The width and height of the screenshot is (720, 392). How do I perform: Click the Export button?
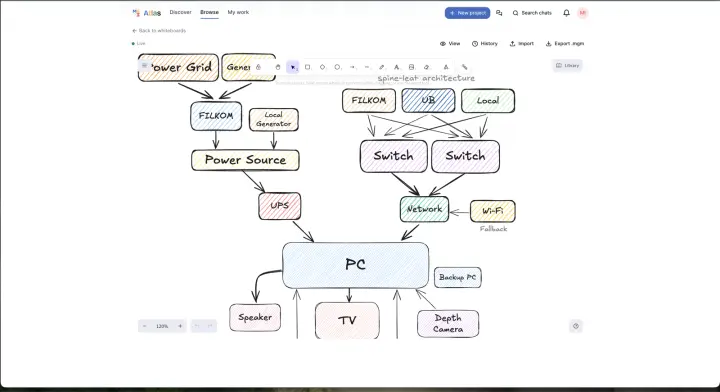click(565, 44)
